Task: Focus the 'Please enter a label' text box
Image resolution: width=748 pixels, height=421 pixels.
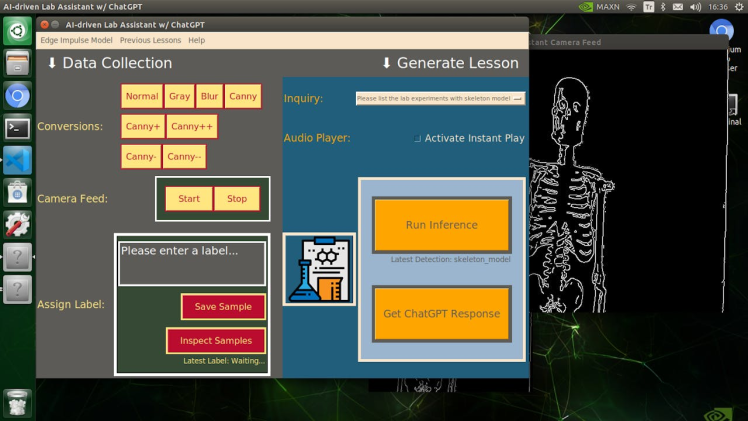Action: (192, 264)
